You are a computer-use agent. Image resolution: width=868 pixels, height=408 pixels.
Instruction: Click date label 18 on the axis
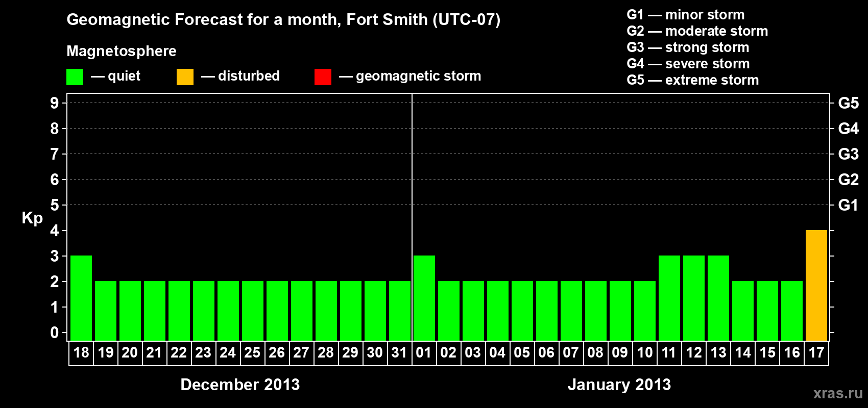(x=81, y=353)
